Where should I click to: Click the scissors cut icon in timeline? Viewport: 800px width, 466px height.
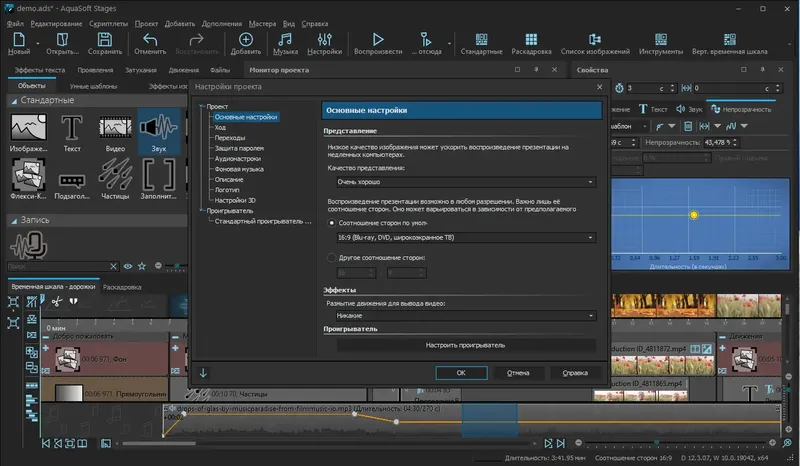click(x=59, y=301)
